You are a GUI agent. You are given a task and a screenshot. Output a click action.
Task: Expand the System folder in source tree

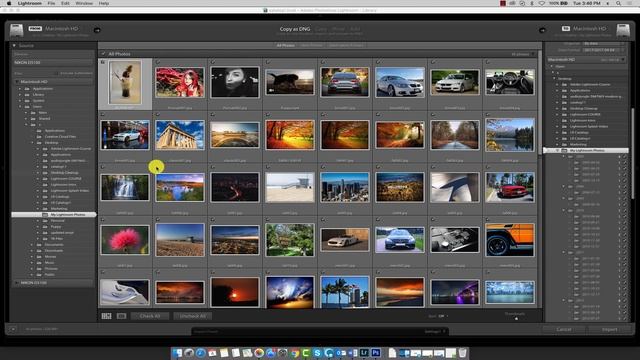[x=20, y=100]
